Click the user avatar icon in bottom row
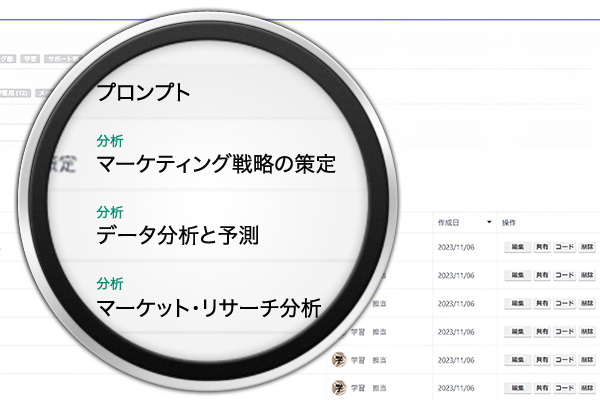The width and height of the screenshot is (600, 400). click(x=340, y=388)
